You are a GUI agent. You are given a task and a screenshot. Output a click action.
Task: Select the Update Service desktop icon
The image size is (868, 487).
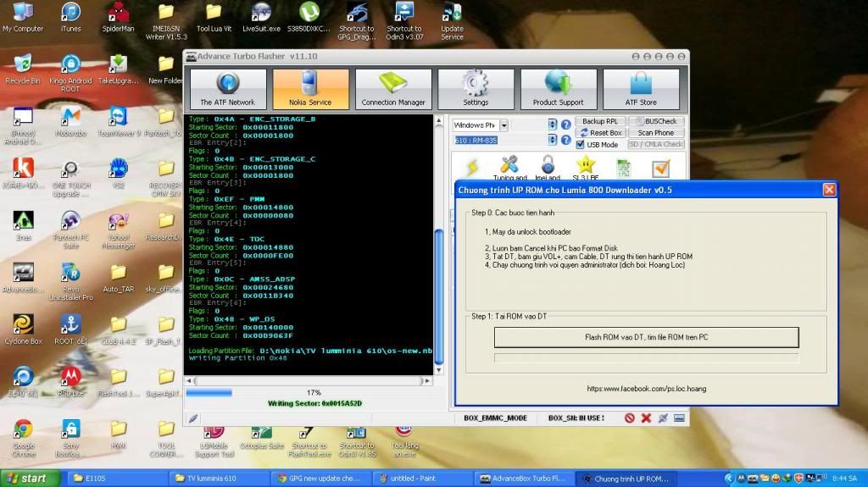(x=452, y=21)
